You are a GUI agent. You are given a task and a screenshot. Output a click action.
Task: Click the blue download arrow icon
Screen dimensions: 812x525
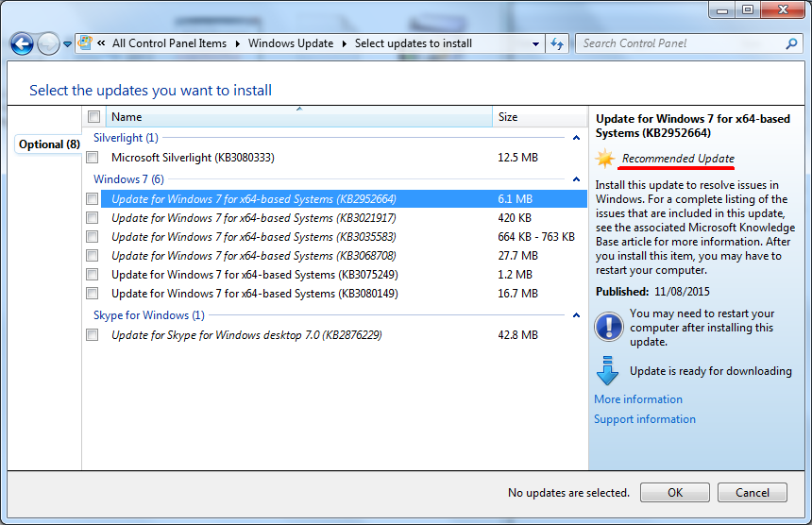[607, 371]
